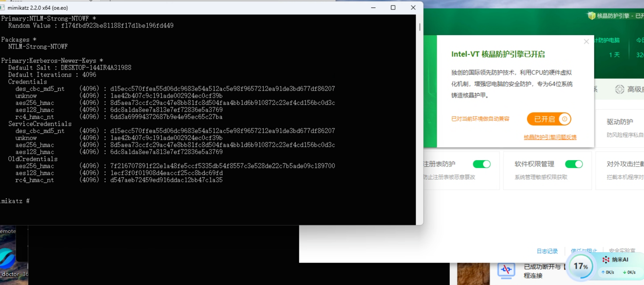The width and height of the screenshot is (644, 285).
Task: Click the blue swirl desktop icon
Action: (7, 258)
